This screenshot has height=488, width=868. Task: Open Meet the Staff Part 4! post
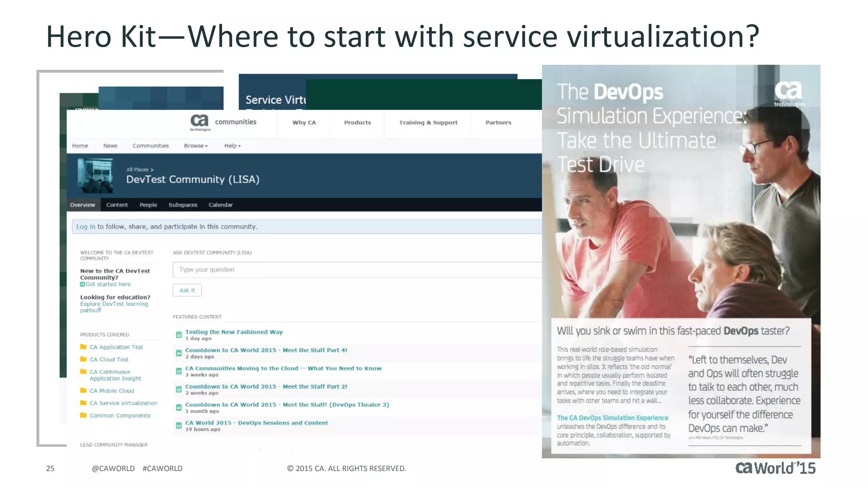[x=266, y=350]
